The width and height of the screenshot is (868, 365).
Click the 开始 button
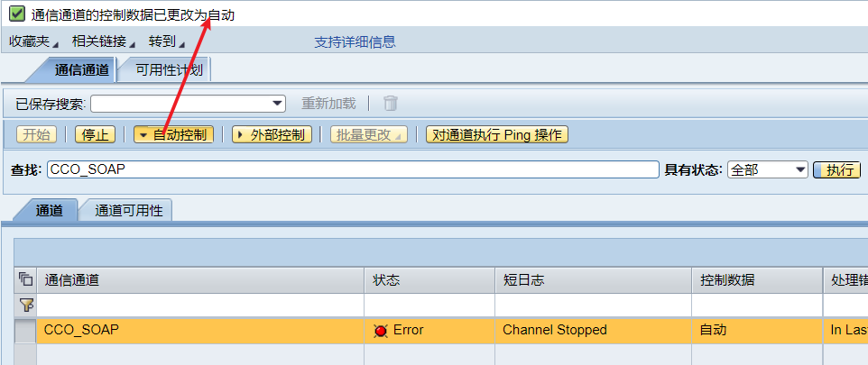[36, 134]
